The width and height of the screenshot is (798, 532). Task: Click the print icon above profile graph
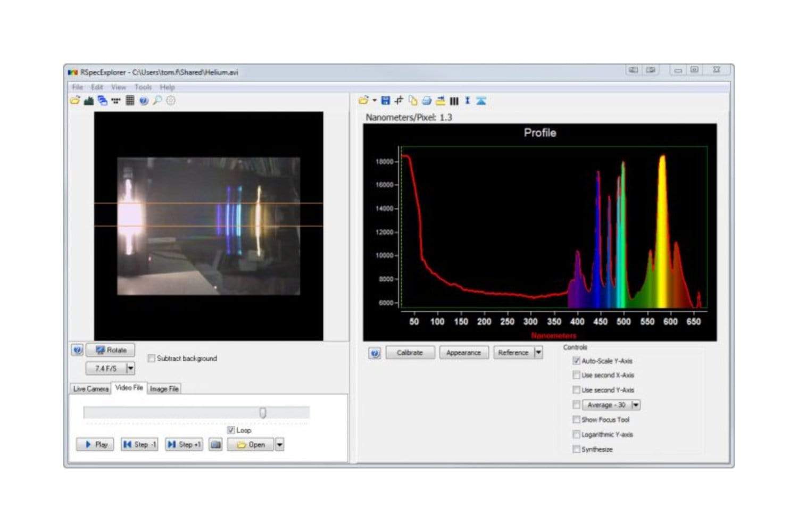point(427,101)
